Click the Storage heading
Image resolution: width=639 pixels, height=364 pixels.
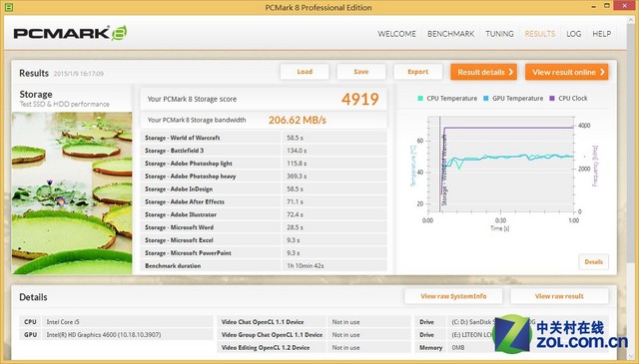coord(36,94)
